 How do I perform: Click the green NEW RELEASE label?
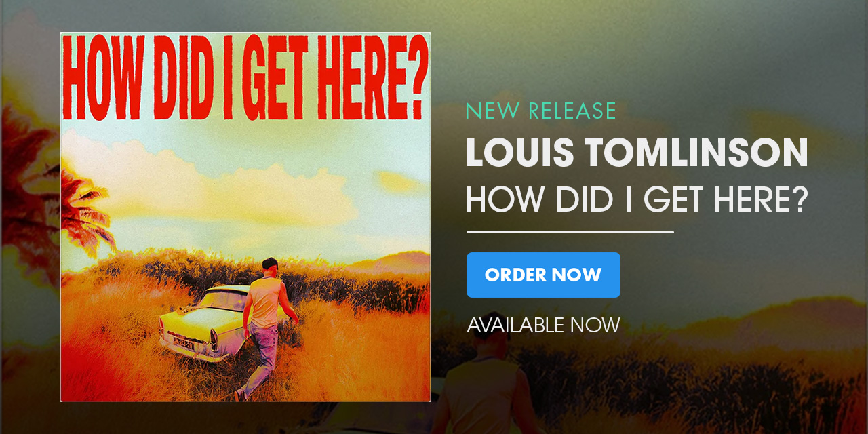pyautogui.click(x=540, y=111)
